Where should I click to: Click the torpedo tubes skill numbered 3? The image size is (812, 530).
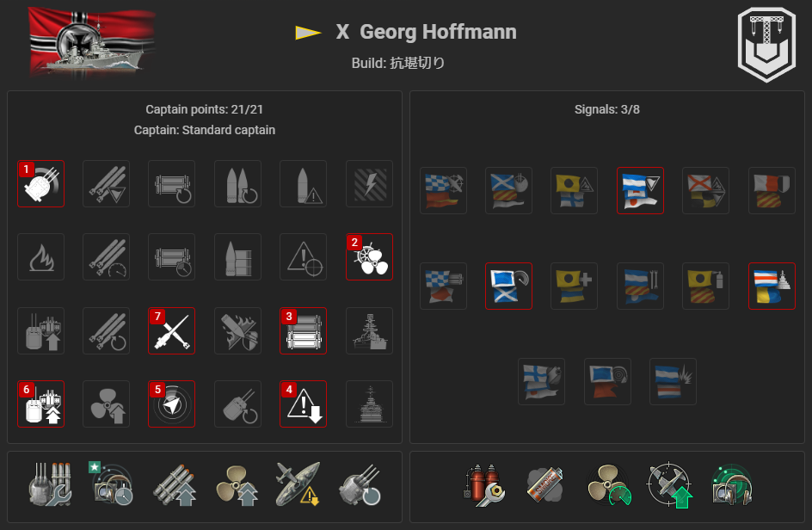pos(303,330)
